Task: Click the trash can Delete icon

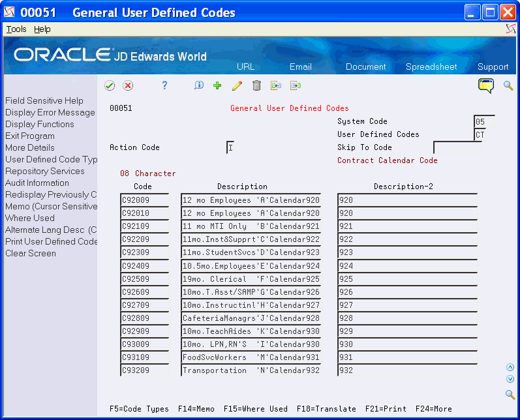Action: click(256, 85)
